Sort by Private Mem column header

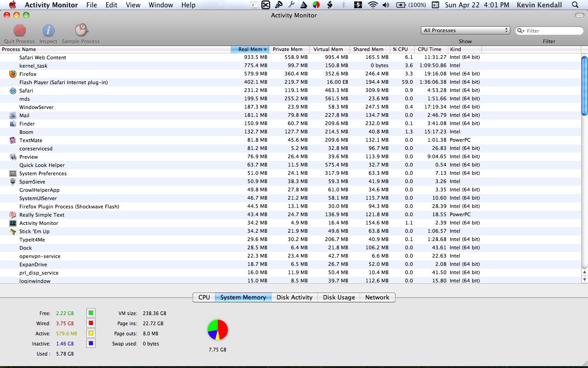[289, 50]
